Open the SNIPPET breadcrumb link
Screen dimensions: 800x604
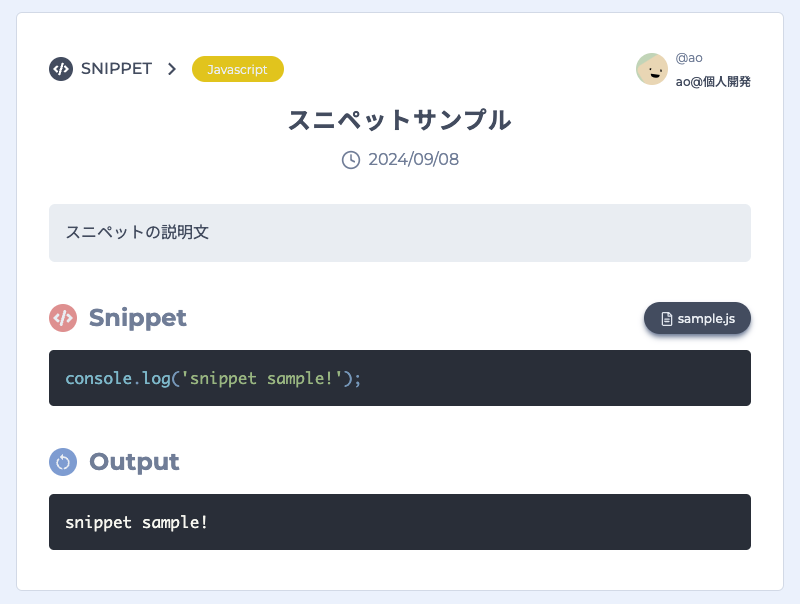[116, 69]
